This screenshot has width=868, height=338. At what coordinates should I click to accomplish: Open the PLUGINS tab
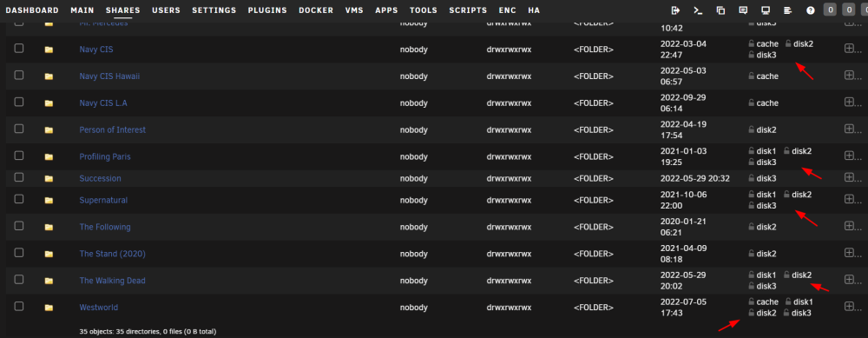(267, 10)
